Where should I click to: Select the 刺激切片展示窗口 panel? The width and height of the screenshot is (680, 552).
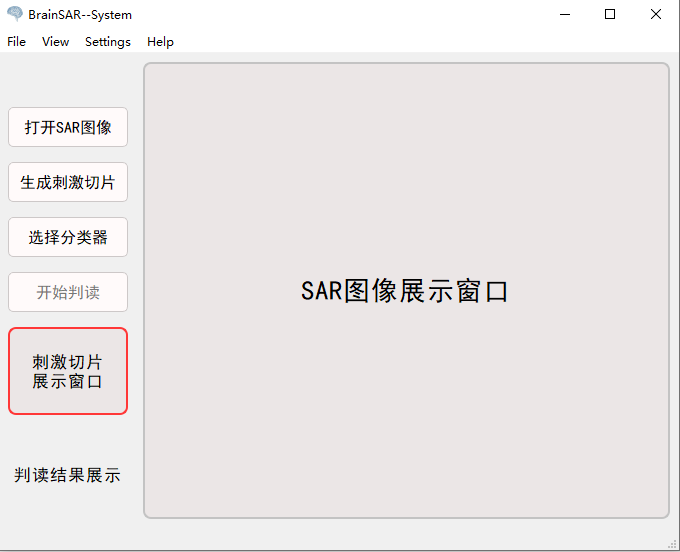68,371
